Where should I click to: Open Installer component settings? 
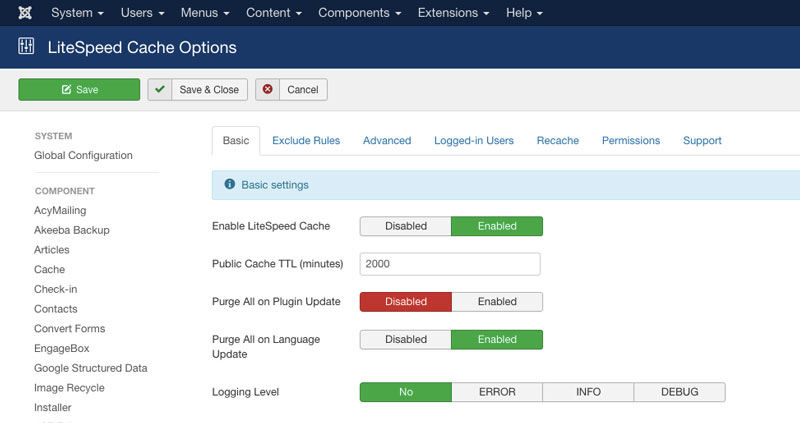tap(53, 408)
